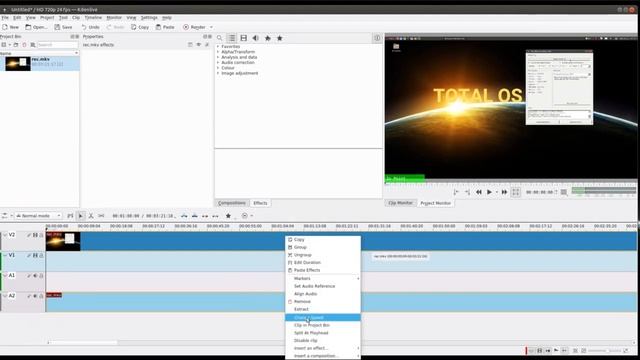Save the project using the toolbar Save button
This screenshot has width=640, height=360.
pos(63,27)
